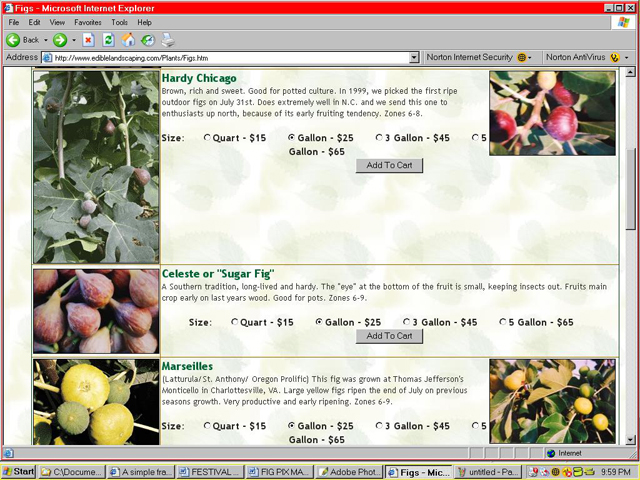Open the Forward button history dropdown arrow
The width and height of the screenshot is (640, 480).
point(74,40)
